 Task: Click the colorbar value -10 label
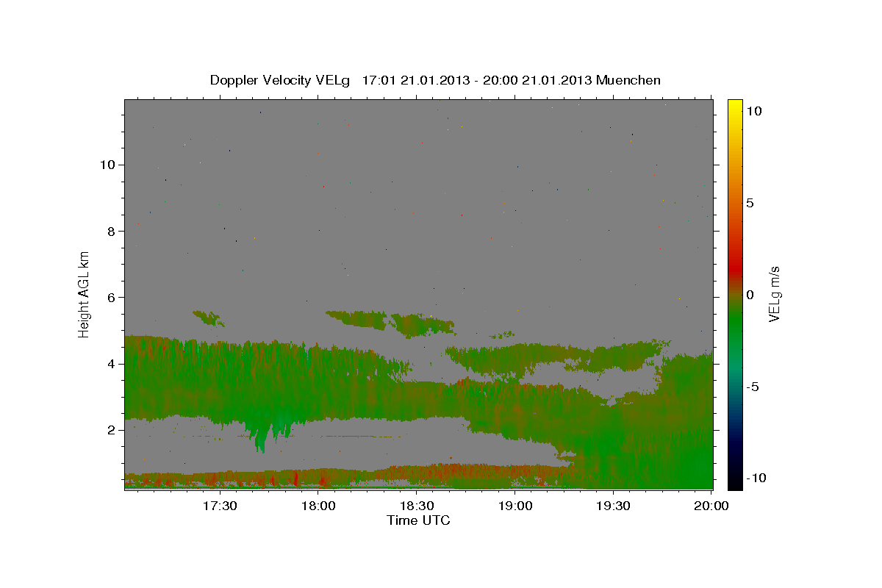(x=755, y=478)
